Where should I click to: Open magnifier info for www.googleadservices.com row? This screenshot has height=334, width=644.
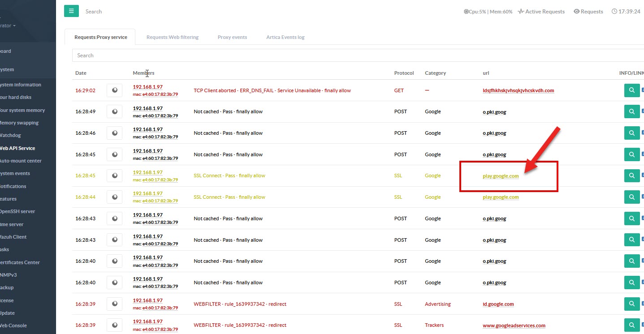tap(631, 325)
